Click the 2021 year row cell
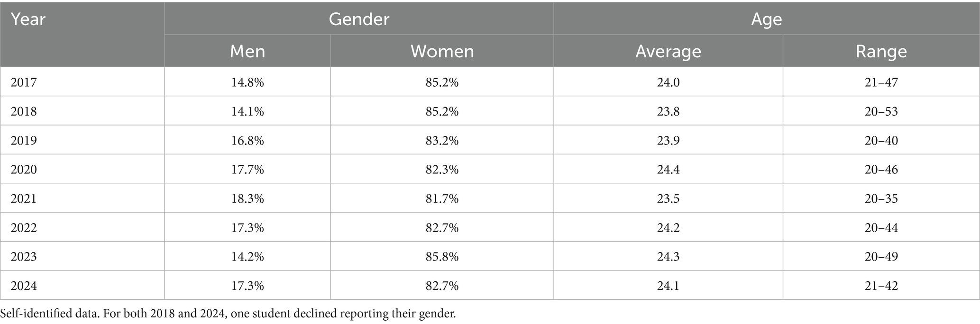The width and height of the screenshot is (980, 324). [x=24, y=198]
